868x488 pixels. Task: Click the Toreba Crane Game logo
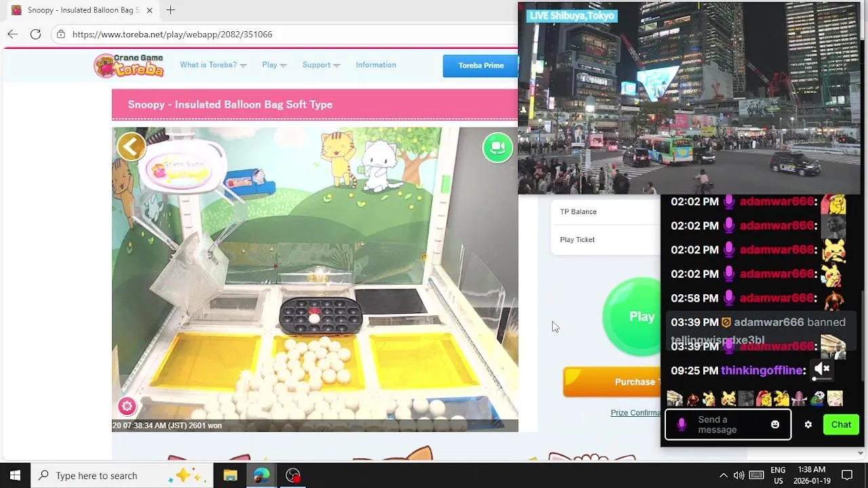129,65
